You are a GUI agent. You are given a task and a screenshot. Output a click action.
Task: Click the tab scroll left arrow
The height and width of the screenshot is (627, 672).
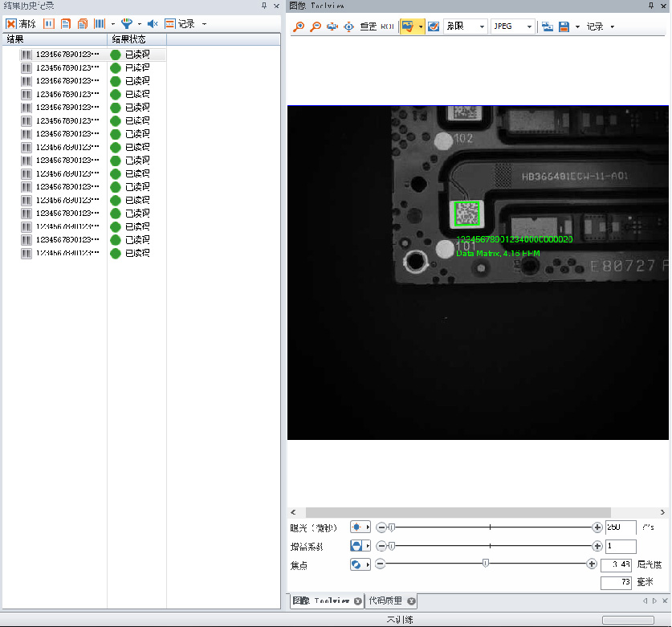pyautogui.click(x=646, y=601)
